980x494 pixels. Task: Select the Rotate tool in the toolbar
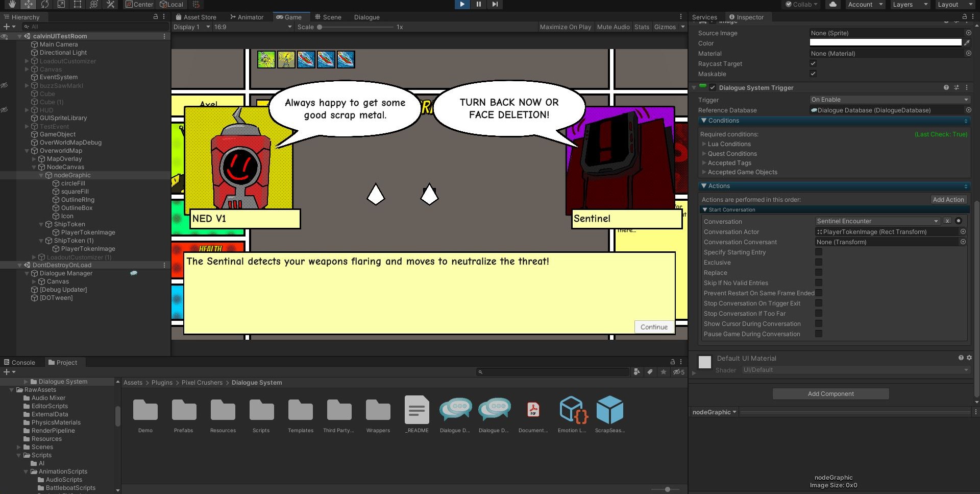click(x=45, y=5)
